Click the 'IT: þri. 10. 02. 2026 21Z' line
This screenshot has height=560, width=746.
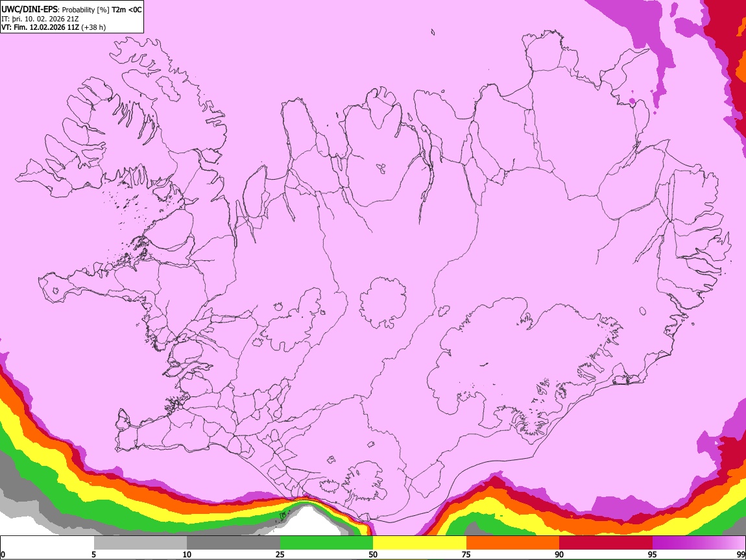click(x=40, y=19)
